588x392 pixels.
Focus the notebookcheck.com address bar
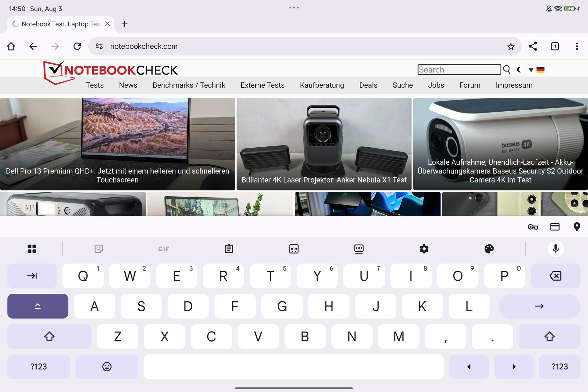tap(305, 46)
